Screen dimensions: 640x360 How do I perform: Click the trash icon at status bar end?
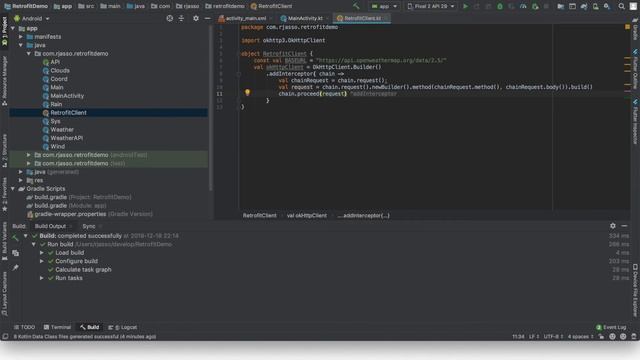634,337
